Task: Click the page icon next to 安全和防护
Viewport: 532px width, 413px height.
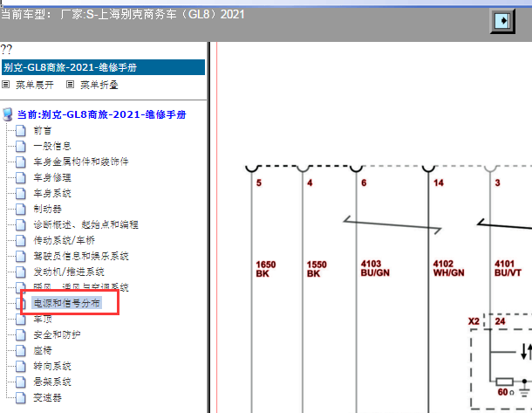Action: 21,334
